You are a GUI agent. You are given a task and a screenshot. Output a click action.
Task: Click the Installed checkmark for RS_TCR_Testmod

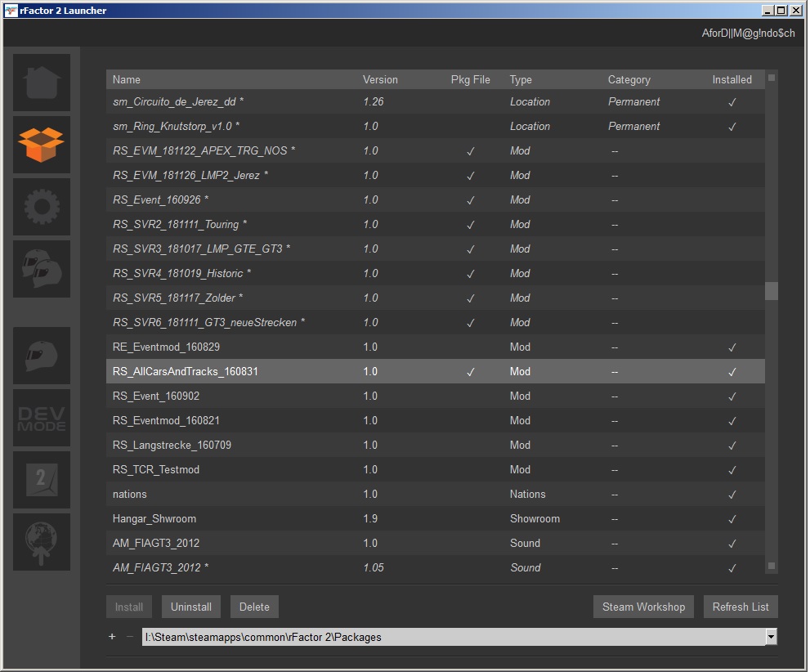pos(732,470)
